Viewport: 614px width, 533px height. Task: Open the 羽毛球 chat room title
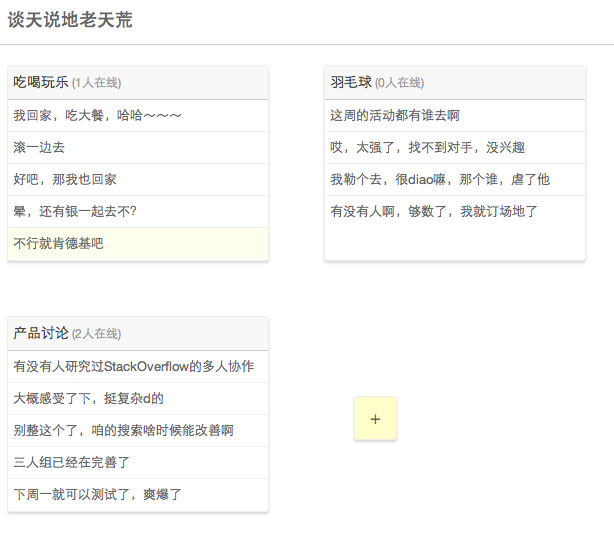pos(351,82)
